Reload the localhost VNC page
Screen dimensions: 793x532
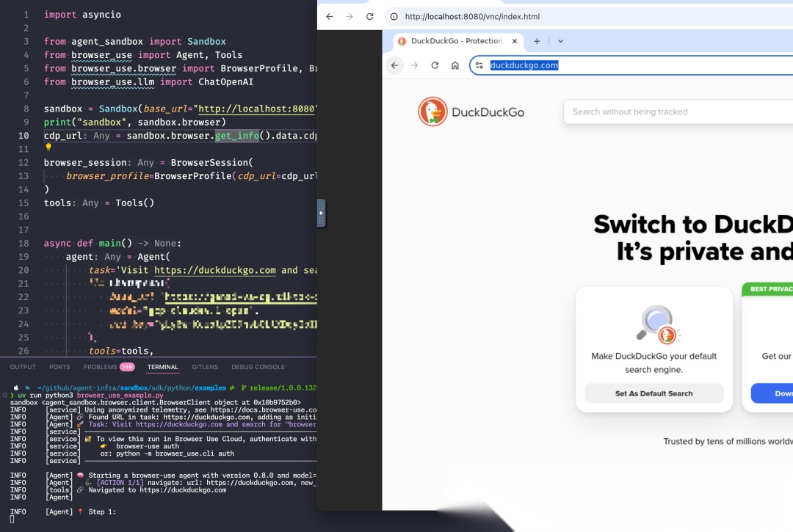coord(369,17)
